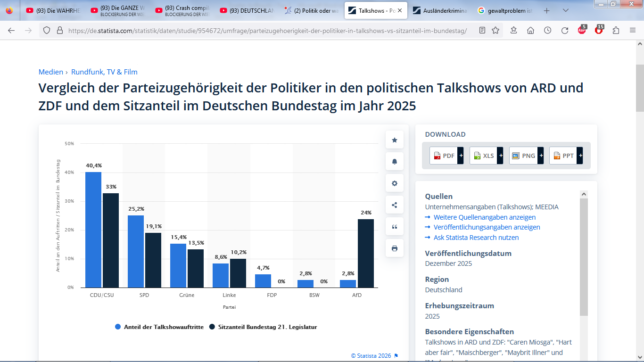Open the Firefox hamburger application menu
Screen dimensions: 644x362
(633, 31)
